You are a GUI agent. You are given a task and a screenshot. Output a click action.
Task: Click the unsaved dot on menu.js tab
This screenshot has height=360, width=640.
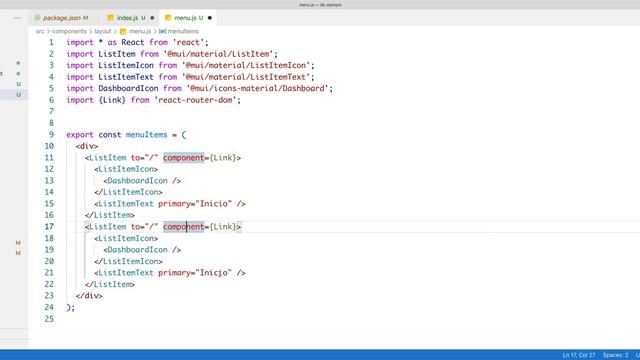coord(210,18)
